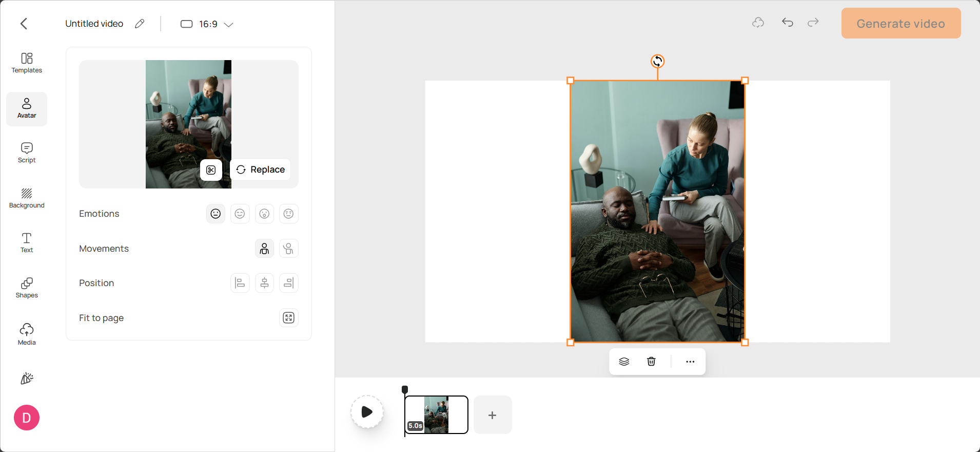
Task: Open the three-dot more options menu
Action: click(x=690, y=362)
